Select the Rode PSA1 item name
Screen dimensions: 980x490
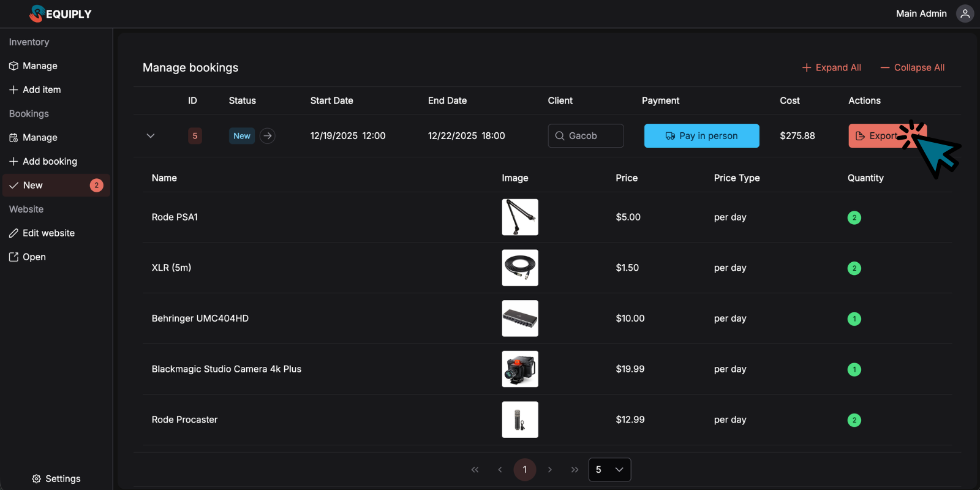[x=175, y=217]
